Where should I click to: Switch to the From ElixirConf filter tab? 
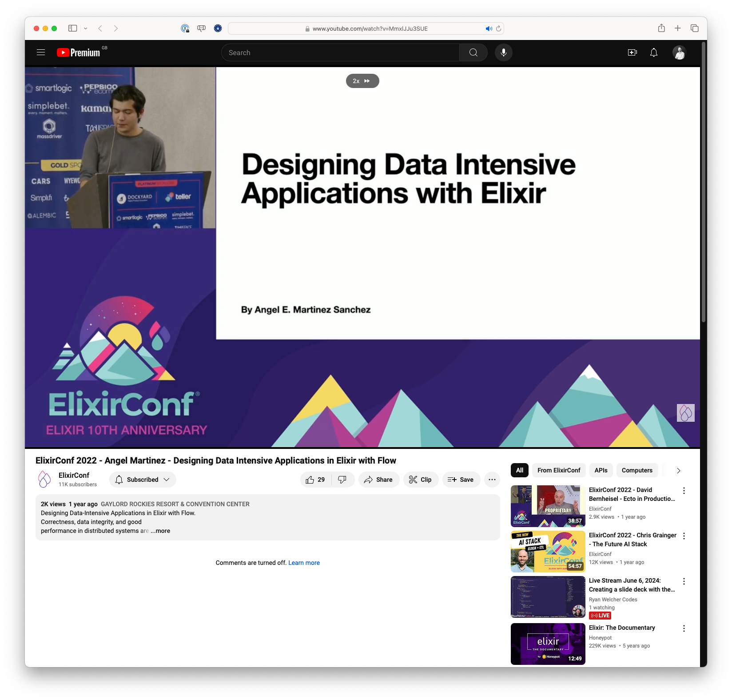[x=558, y=470]
